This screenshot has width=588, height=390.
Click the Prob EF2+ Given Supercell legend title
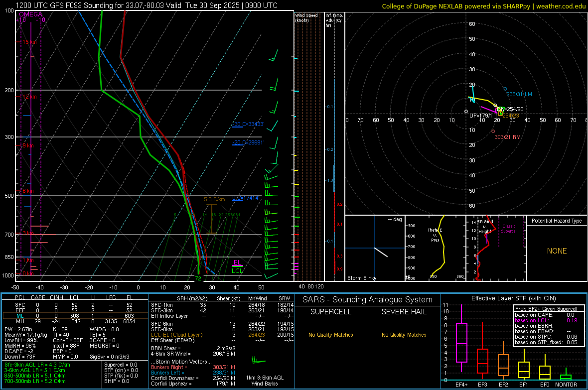(x=546, y=309)
